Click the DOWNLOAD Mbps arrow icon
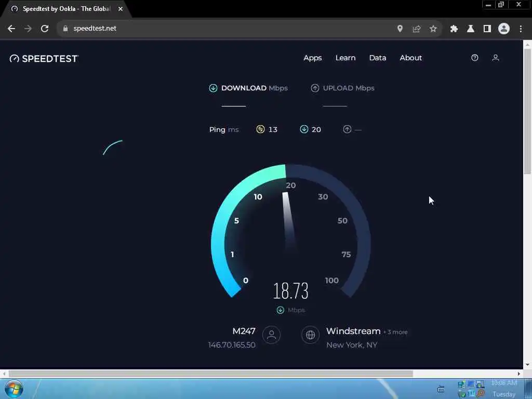The width and height of the screenshot is (532, 399). 213,88
